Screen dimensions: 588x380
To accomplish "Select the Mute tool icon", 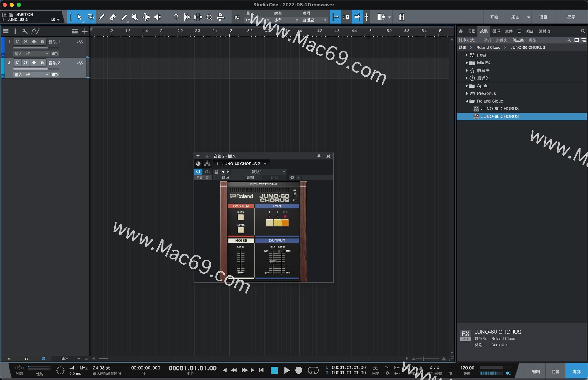I will tap(135, 17).
